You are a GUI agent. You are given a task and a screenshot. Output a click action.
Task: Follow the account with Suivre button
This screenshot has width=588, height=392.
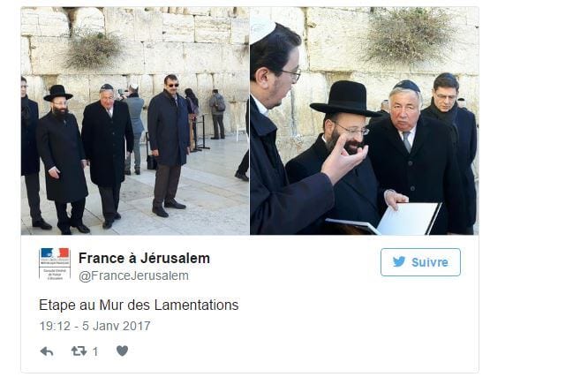420,262
